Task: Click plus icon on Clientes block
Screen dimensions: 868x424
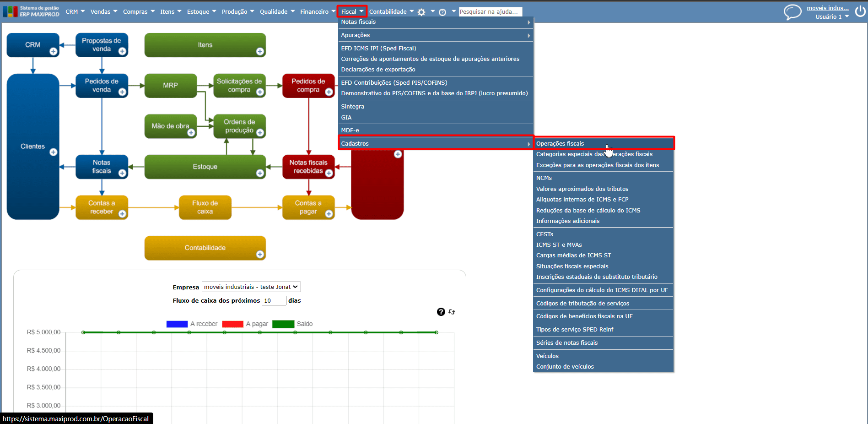Action: coord(54,152)
